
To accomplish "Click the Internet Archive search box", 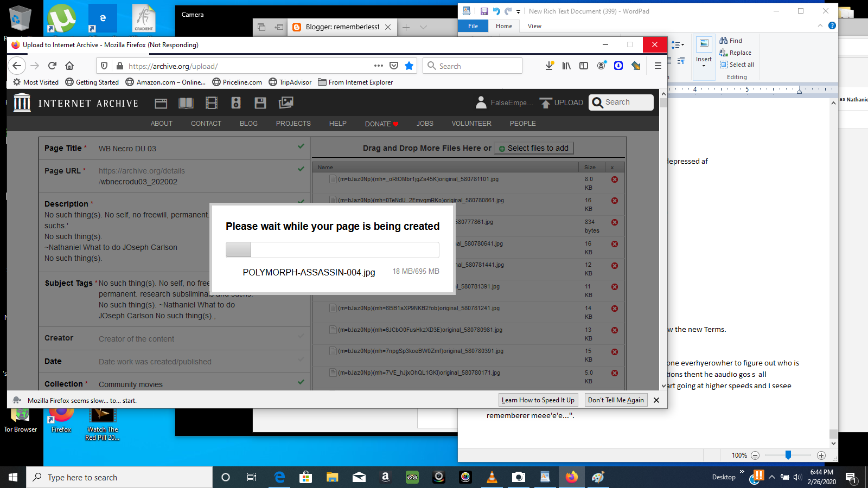I will point(621,102).
